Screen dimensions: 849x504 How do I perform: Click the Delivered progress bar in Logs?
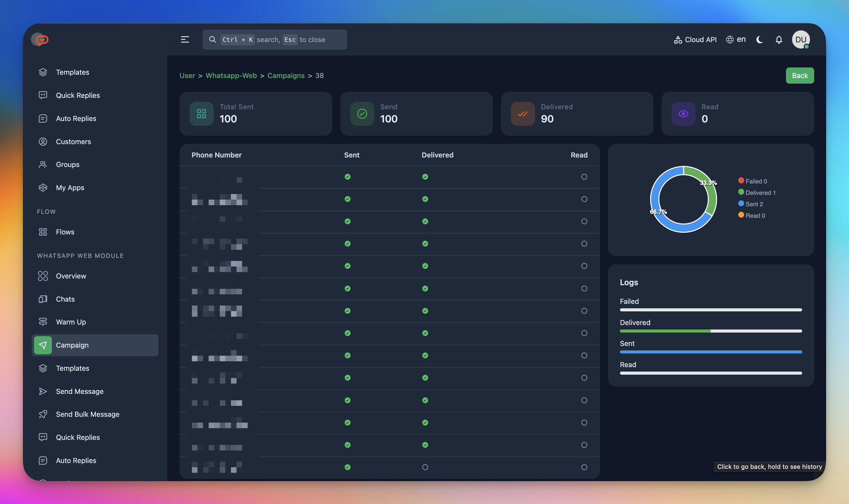point(710,331)
